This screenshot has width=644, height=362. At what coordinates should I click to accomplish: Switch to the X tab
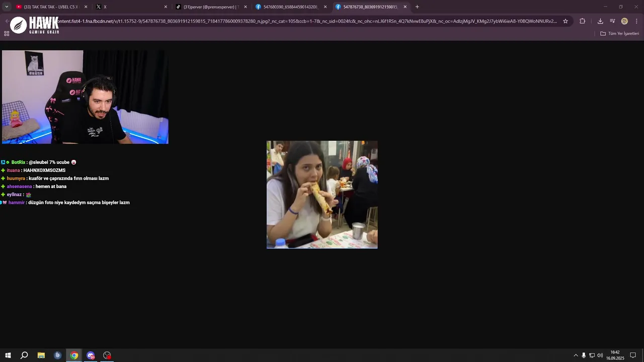132,7
